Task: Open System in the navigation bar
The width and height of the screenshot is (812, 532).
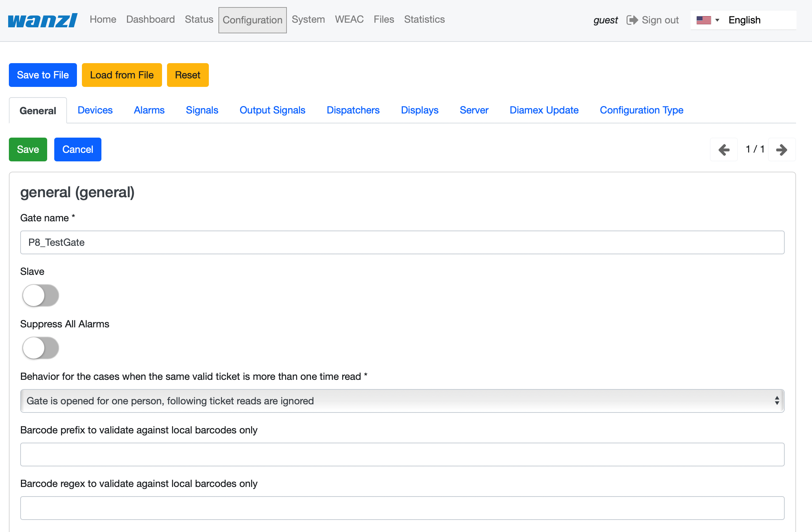Action: point(308,20)
